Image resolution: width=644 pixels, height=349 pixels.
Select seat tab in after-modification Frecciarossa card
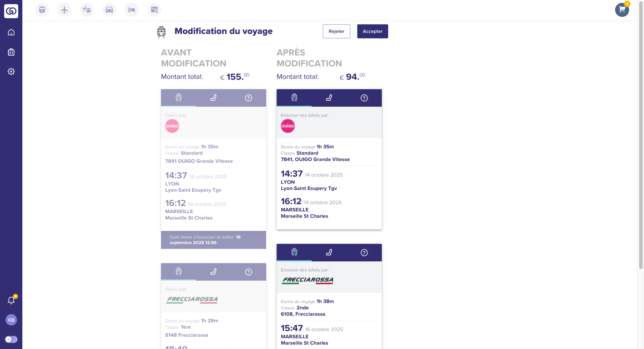coord(329,252)
